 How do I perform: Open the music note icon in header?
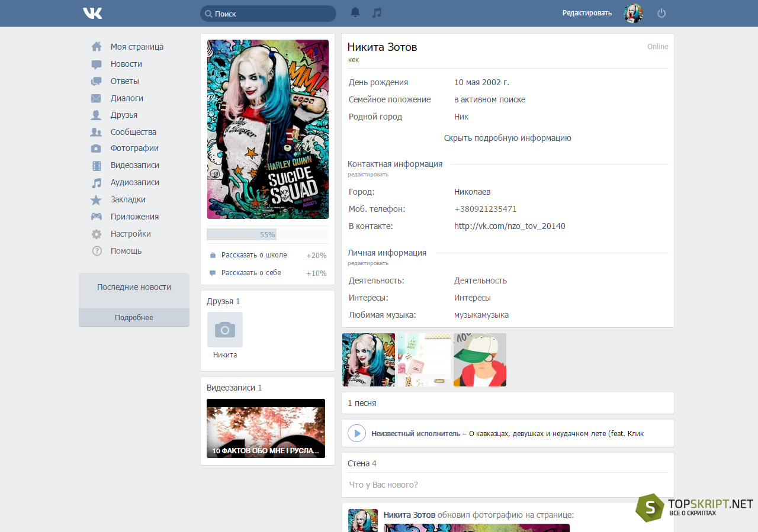pyautogui.click(x=377, y=12)
